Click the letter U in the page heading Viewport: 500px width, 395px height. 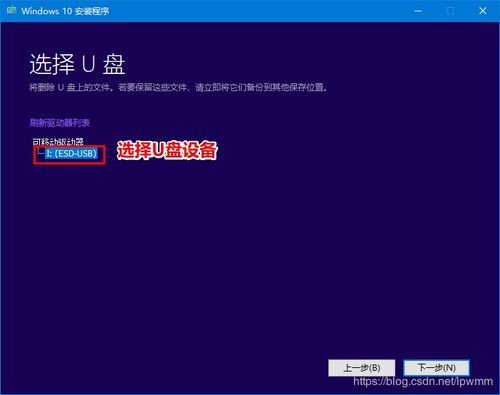(x=89, y=64)
